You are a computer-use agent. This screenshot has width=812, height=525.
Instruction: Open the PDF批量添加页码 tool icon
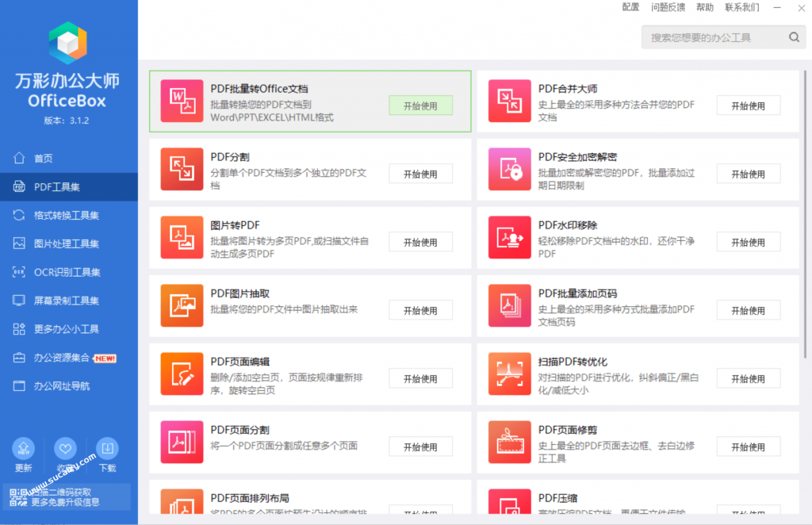510,305
